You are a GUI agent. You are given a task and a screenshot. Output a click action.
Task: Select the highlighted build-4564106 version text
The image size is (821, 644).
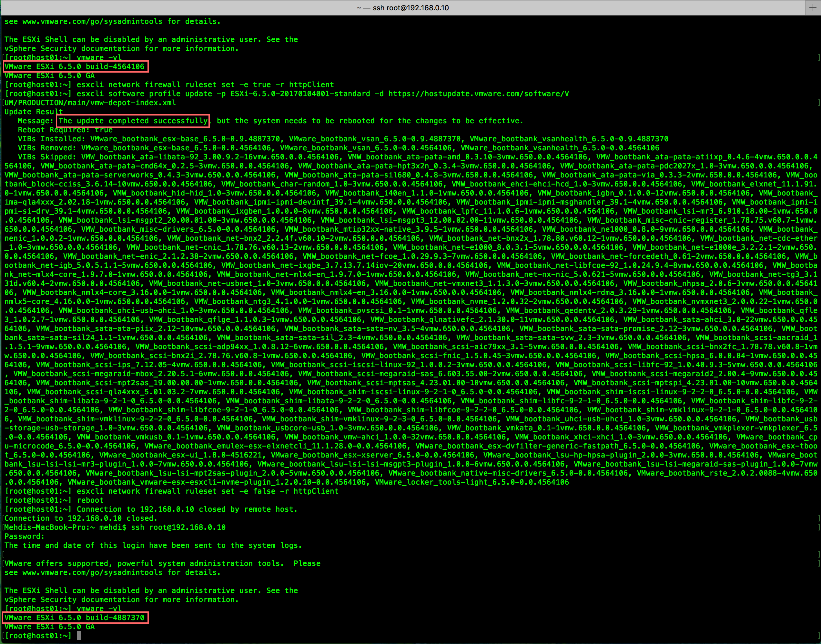76,66
